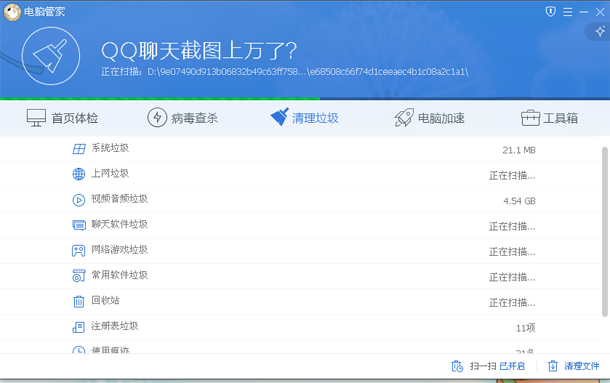The image size is (610, 383).
Task: Click the lightning icon of 病毒查杀
Action: click(x=157, y=117)
